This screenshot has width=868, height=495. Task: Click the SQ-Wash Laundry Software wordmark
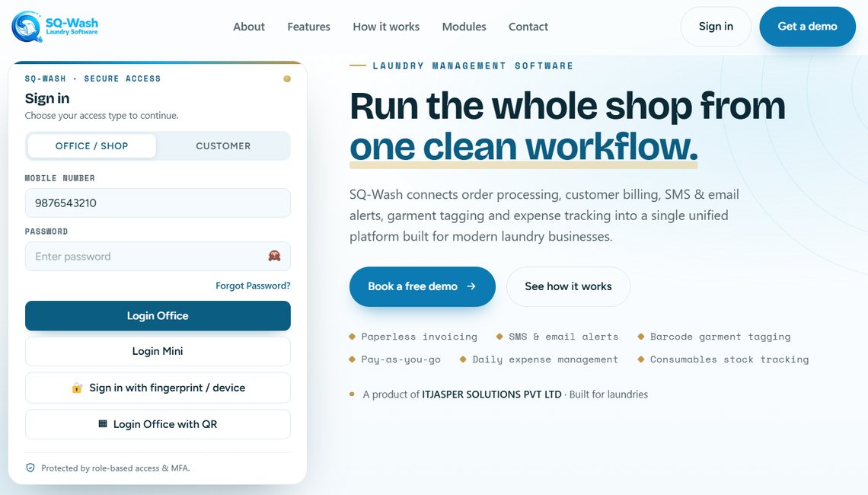72,26
